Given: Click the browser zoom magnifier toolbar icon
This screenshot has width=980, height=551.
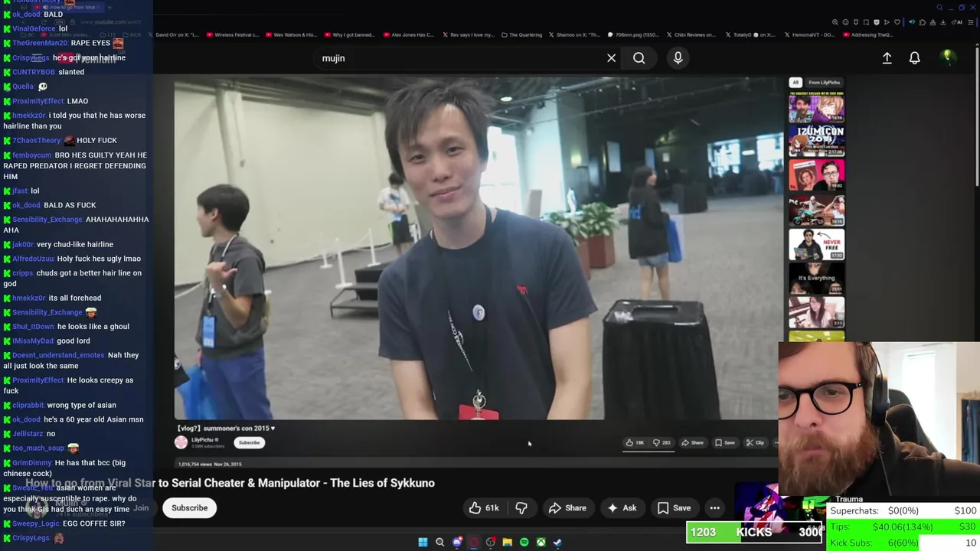Looking at the screenshot, I should (835, 22).
